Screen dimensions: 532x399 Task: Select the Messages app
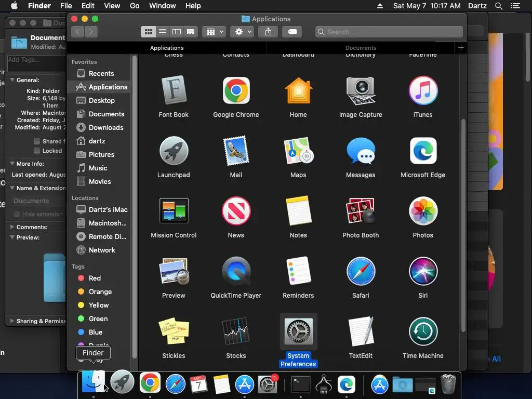click(x=361, y=151)
